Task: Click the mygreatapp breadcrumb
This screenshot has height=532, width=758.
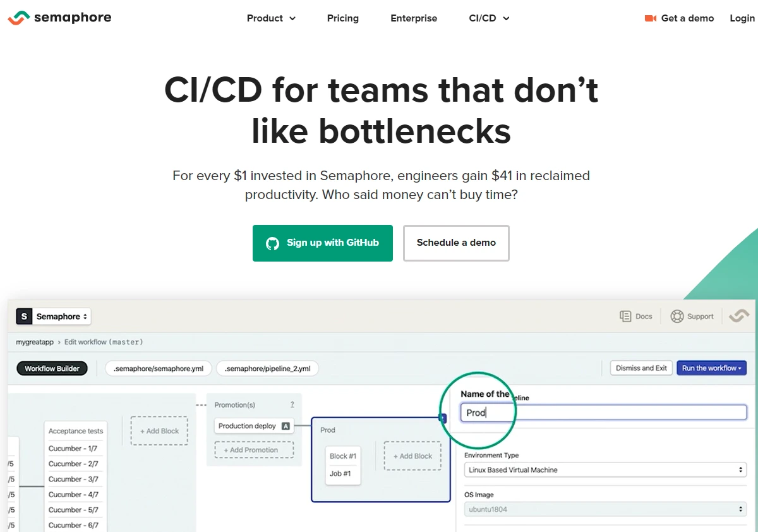Action: (35, 342)
